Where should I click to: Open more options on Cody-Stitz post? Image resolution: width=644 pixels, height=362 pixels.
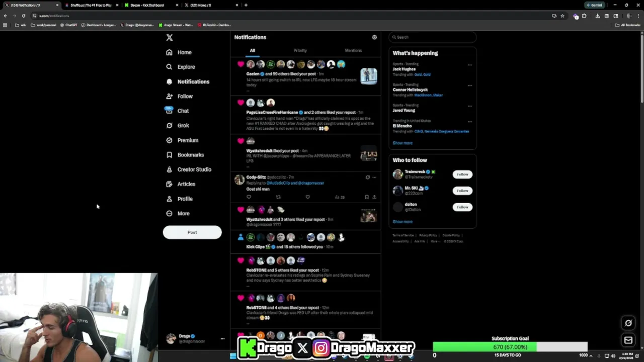374,177
